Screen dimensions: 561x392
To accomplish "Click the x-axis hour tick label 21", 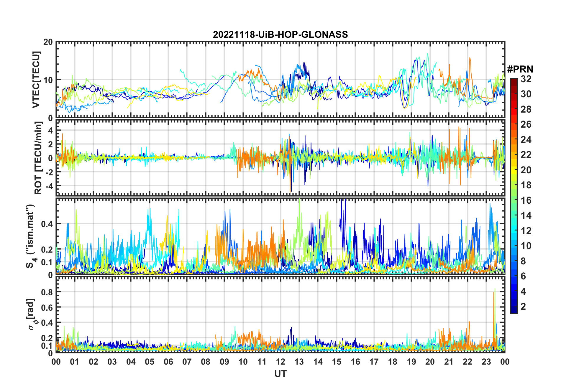I will click(449, 362).
